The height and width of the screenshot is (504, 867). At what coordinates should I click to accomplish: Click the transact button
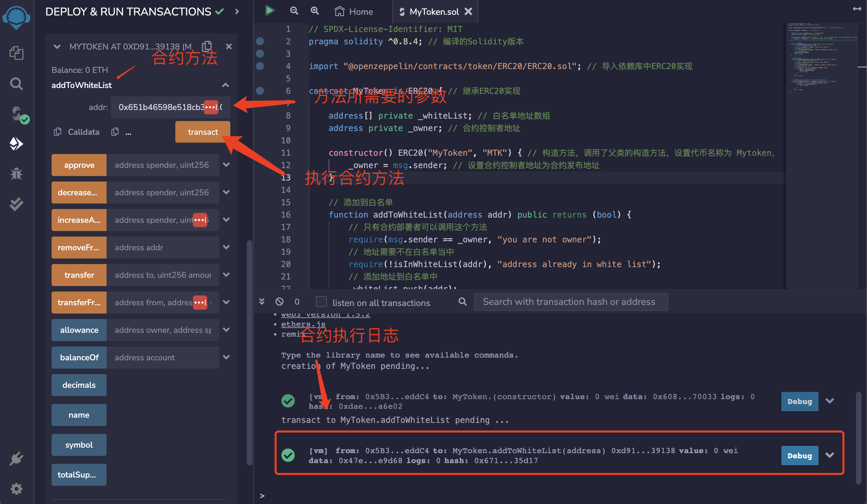coord(202,132)
